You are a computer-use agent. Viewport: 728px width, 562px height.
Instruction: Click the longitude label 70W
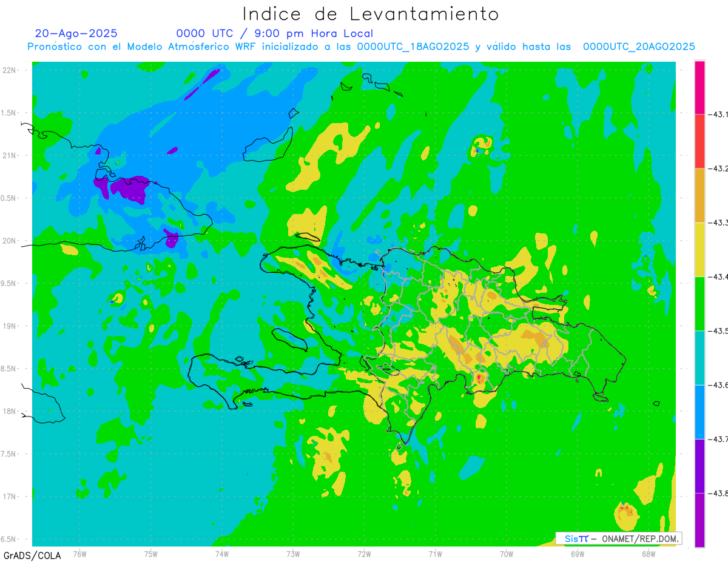tap(506, 554)
